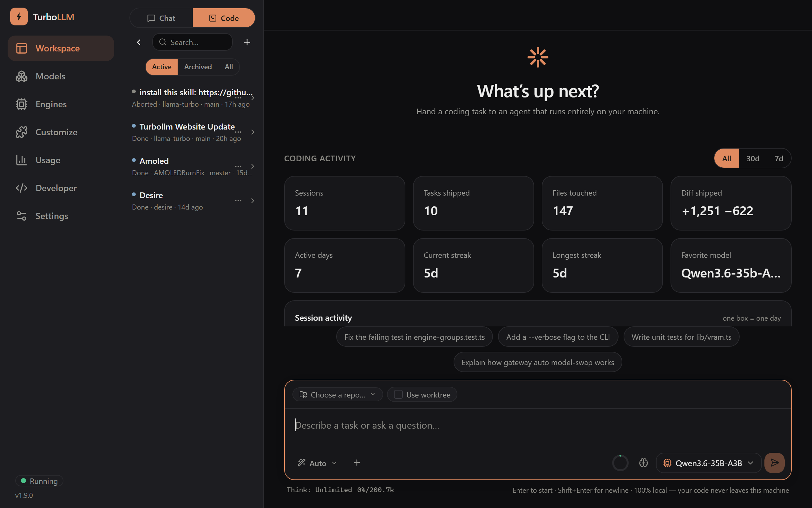812x508 pixels.
Task: Click the Tasks shipped stat card
Action: click(x=474, y=203)
